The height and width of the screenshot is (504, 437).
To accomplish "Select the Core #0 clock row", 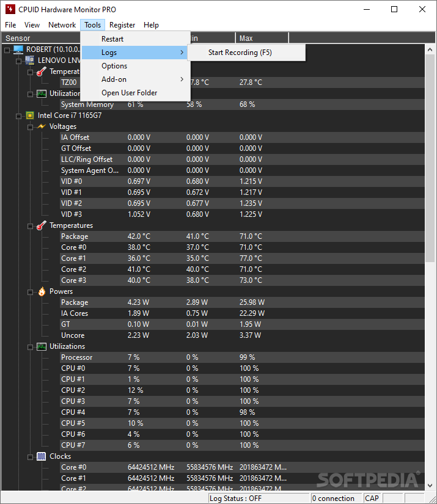I will pos(242,467).
